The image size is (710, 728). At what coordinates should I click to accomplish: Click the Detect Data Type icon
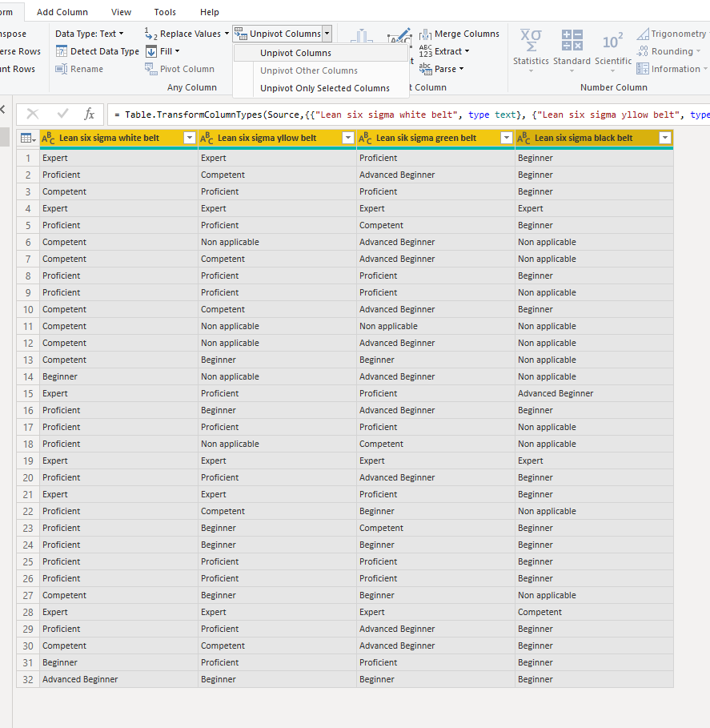point(62,51)
